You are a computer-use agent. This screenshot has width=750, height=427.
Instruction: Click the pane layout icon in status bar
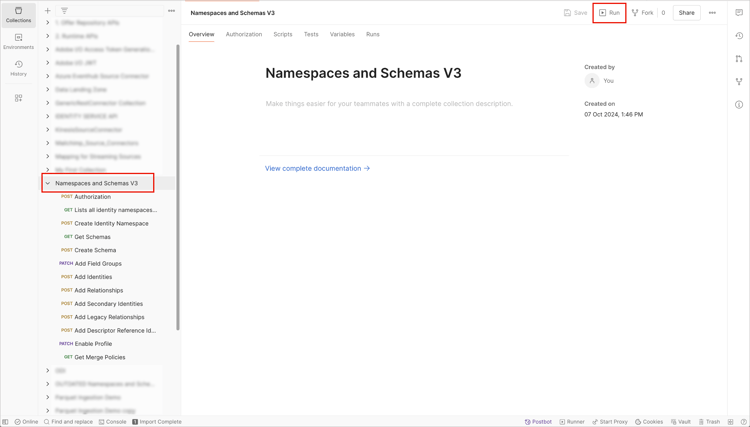coord(730,422)
